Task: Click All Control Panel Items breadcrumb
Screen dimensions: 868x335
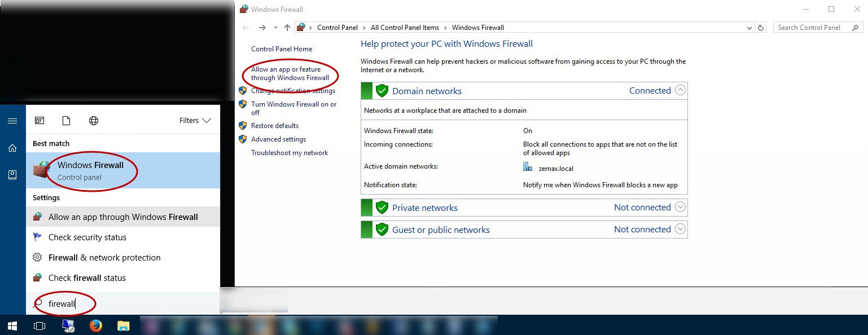Action: click(x=405, y=28)
